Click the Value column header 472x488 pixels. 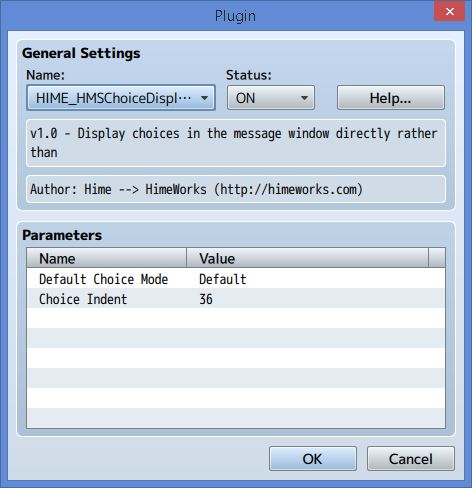point(307,258)
